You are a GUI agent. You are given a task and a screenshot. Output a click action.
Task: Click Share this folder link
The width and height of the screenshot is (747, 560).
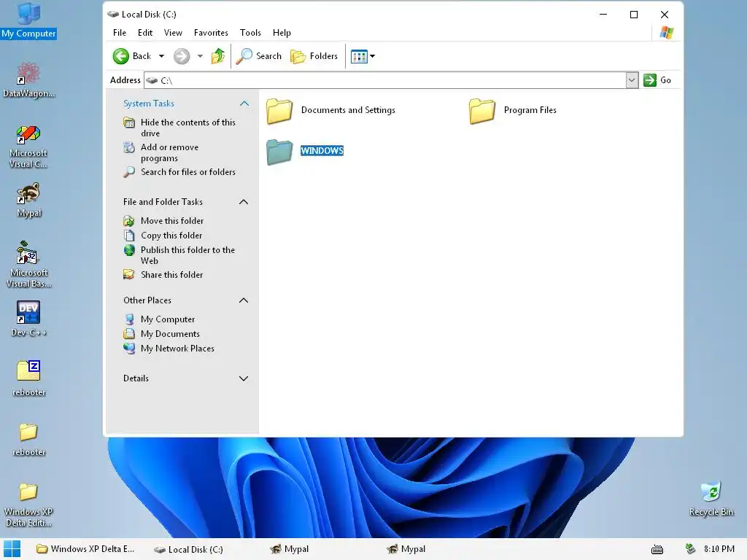tap(171, 275)
